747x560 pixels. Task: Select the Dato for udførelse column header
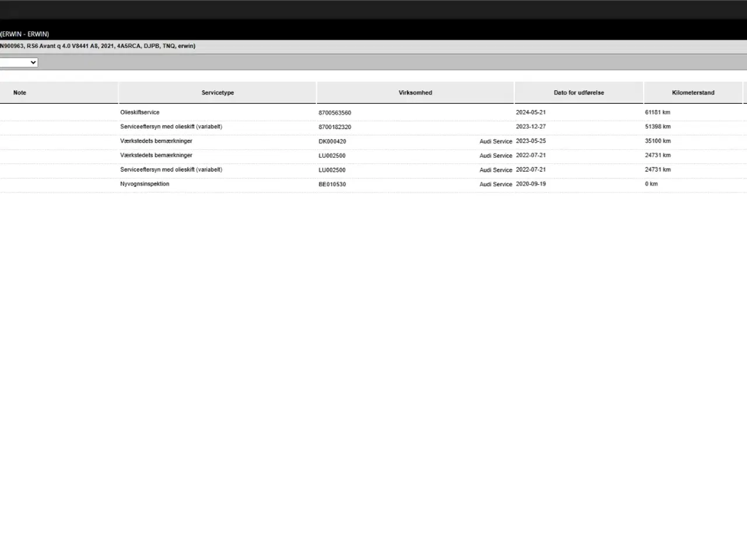point(579,93)
